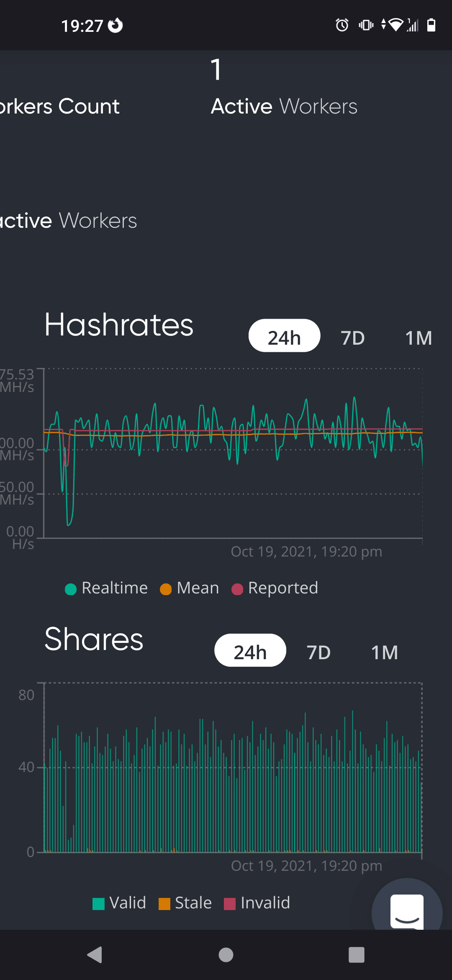This screenshot has width=452, height=980.
Task: Toggle Invalid shares legend item
Action: [257, 903]
